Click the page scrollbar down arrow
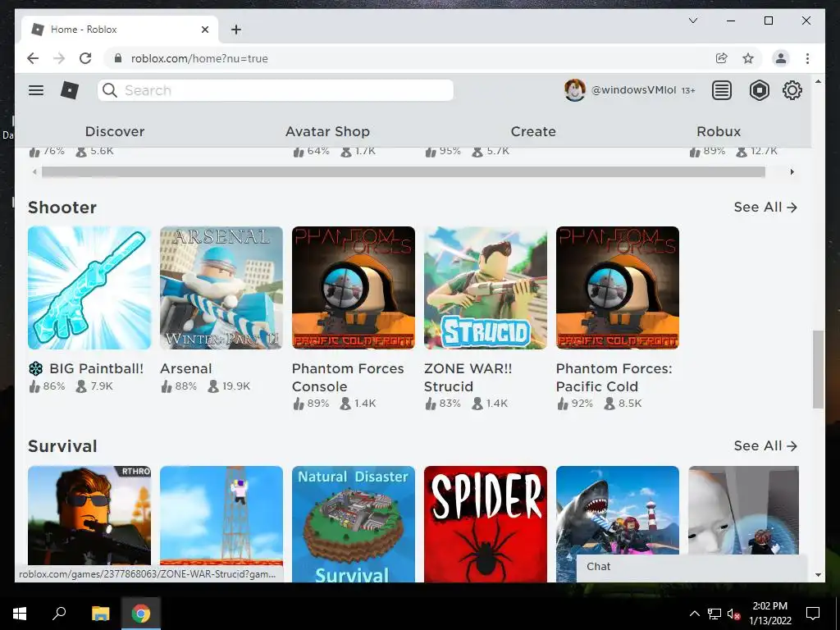840x630 pixels. (818, 575)
